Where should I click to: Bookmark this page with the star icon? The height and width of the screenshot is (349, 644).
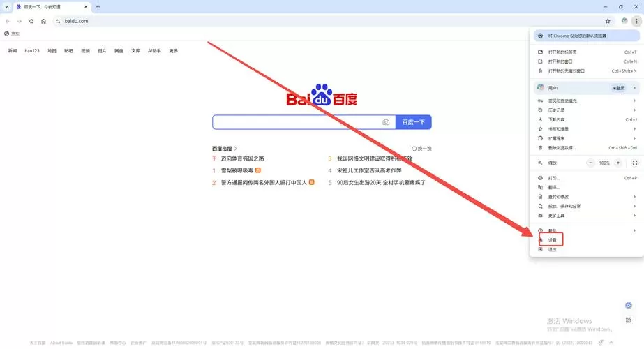608,21
